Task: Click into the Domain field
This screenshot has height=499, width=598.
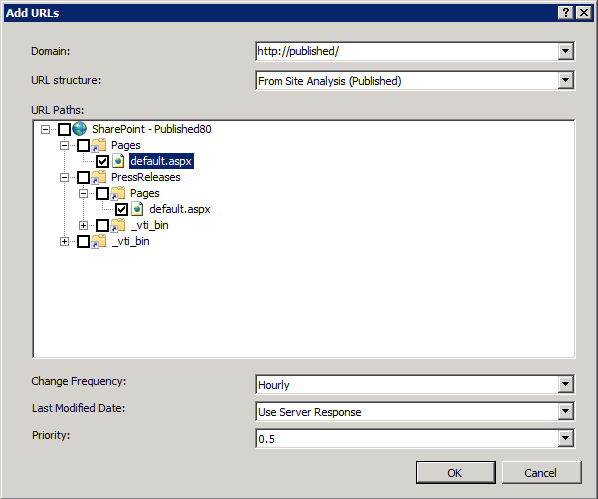Action: coord(407,51)
